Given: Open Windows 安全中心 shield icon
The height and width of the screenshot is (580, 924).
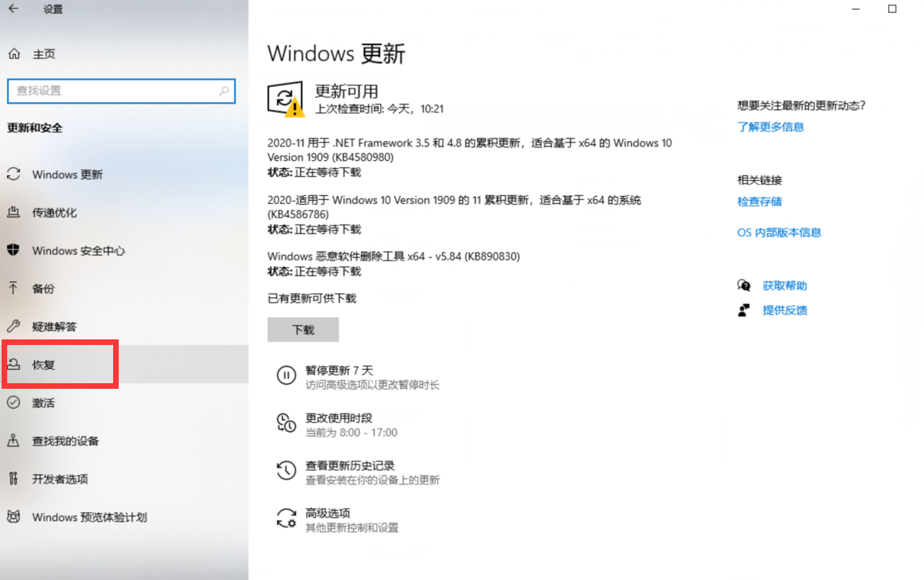Looking at the screenshot, I should tap(14, 250).
